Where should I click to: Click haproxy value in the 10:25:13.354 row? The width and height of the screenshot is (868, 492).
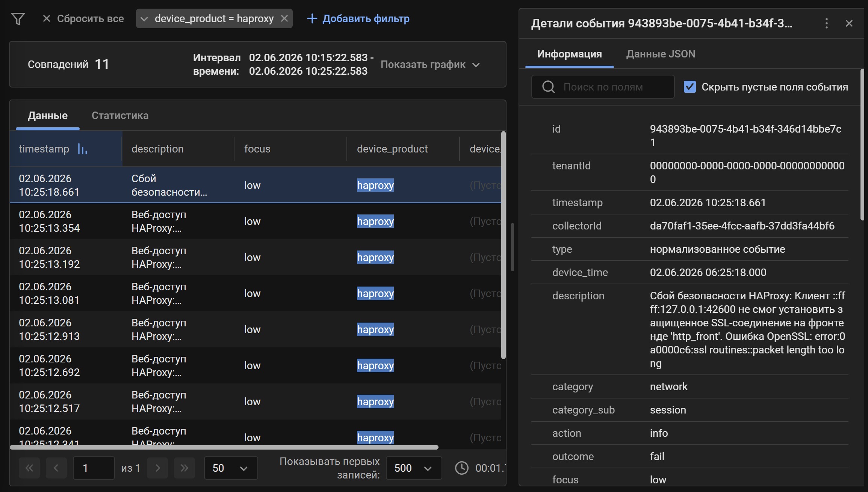tap(375, 221)
